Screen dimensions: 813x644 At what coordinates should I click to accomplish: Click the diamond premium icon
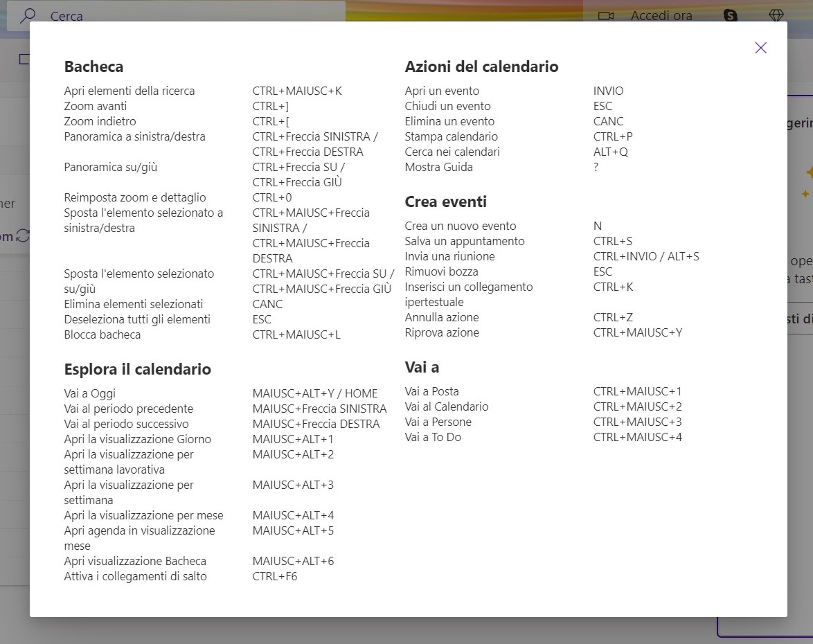tap(776, 15)
